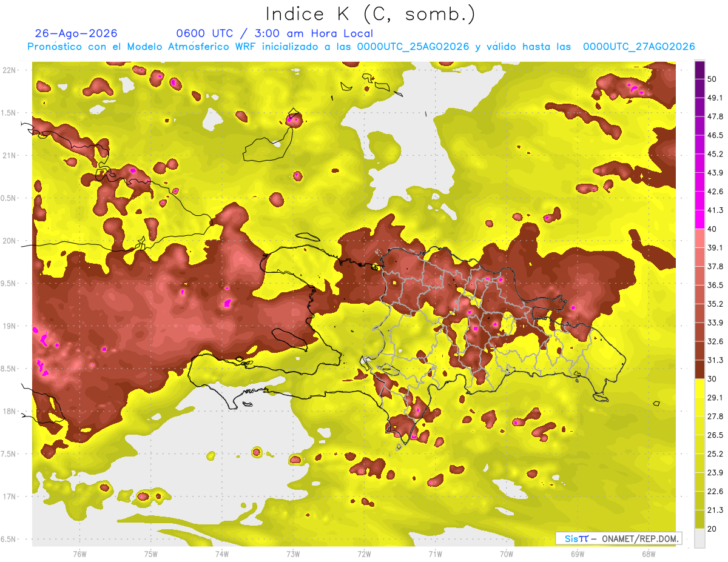Pick the gray swatch below value 20

[699, 538]
